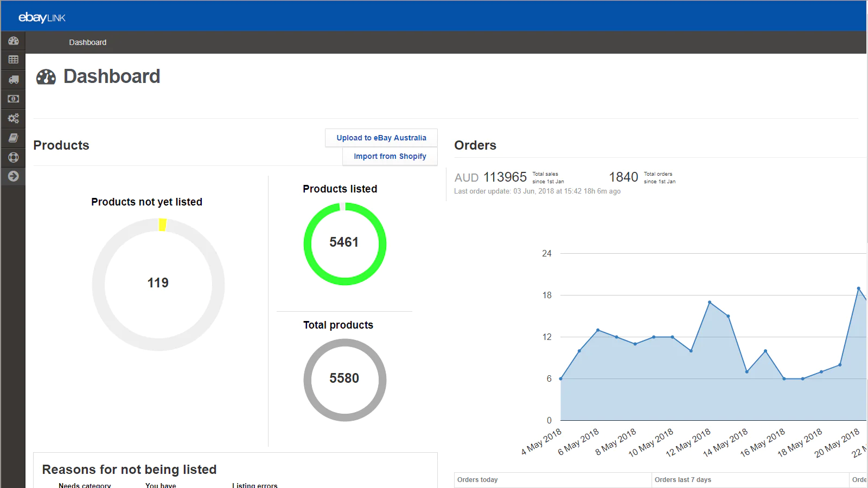
Task: Click the book icon in sidebar
Action: (x=13, y=138)
